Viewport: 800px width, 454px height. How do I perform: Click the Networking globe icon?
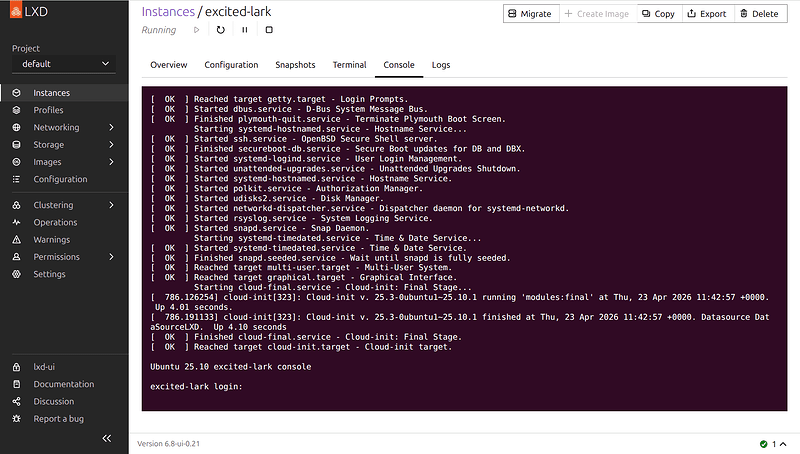(16, 128)
